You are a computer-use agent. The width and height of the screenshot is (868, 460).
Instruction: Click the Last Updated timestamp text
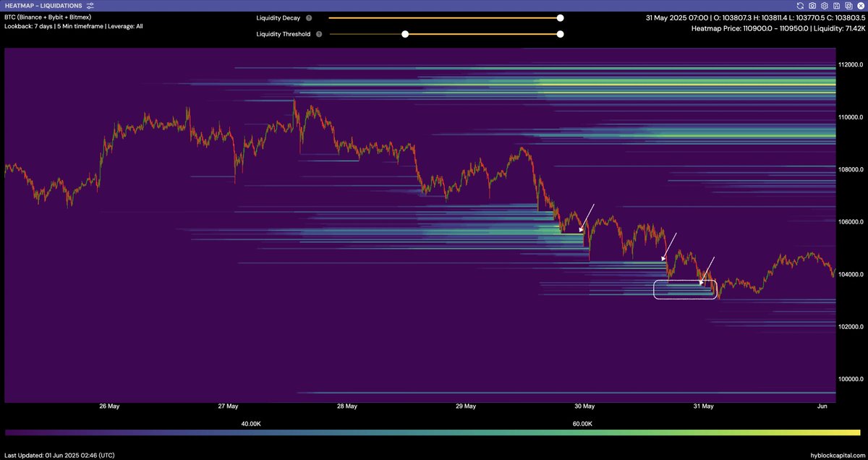tap(60, 455)
